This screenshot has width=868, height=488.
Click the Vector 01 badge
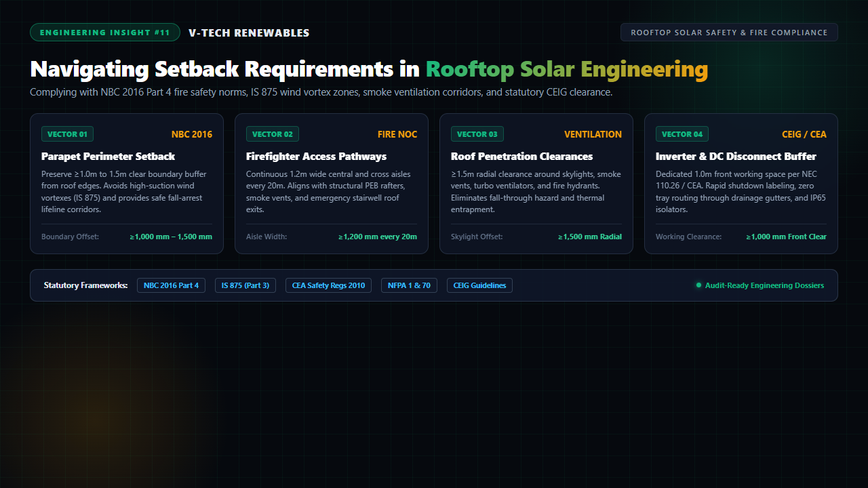(x=67, y=134)
